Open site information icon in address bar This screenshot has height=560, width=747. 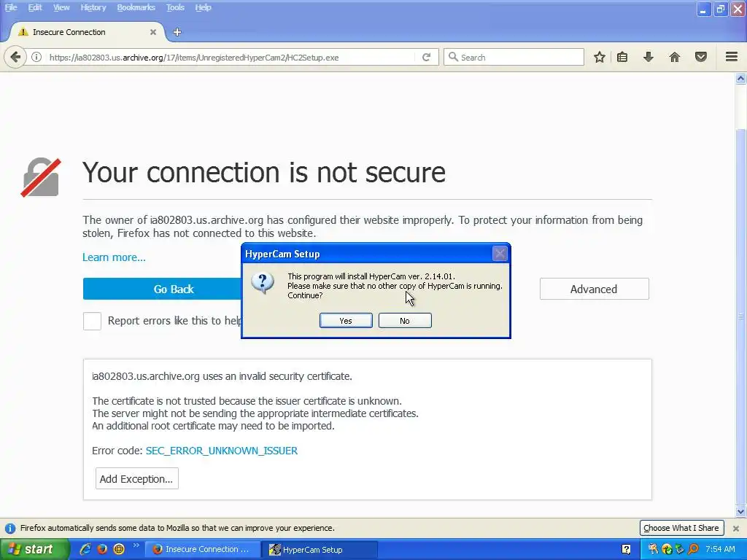point(36,58)
